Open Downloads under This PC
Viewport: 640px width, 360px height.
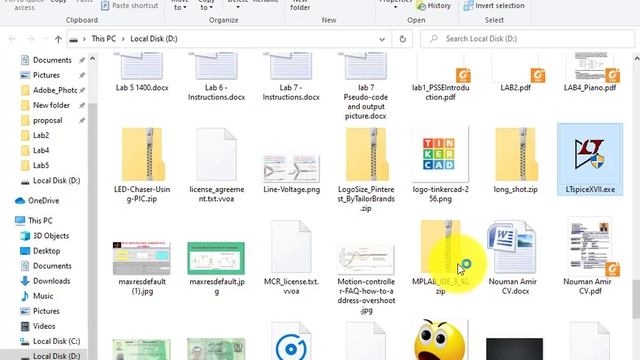pyautogui.click(x=51, y=281)
